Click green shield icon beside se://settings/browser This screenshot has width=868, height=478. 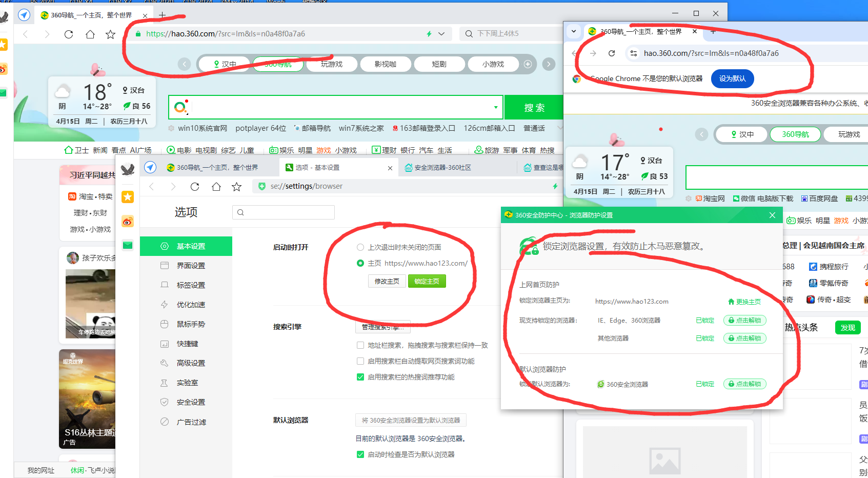262,186
